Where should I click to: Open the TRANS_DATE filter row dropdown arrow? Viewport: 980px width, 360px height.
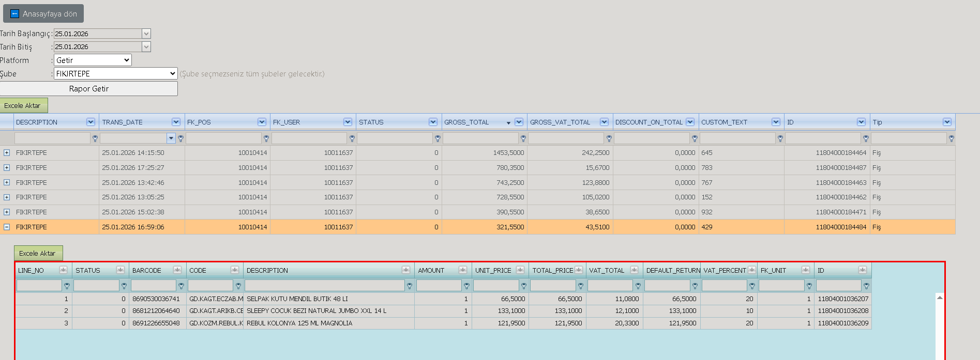click(171, 138)
